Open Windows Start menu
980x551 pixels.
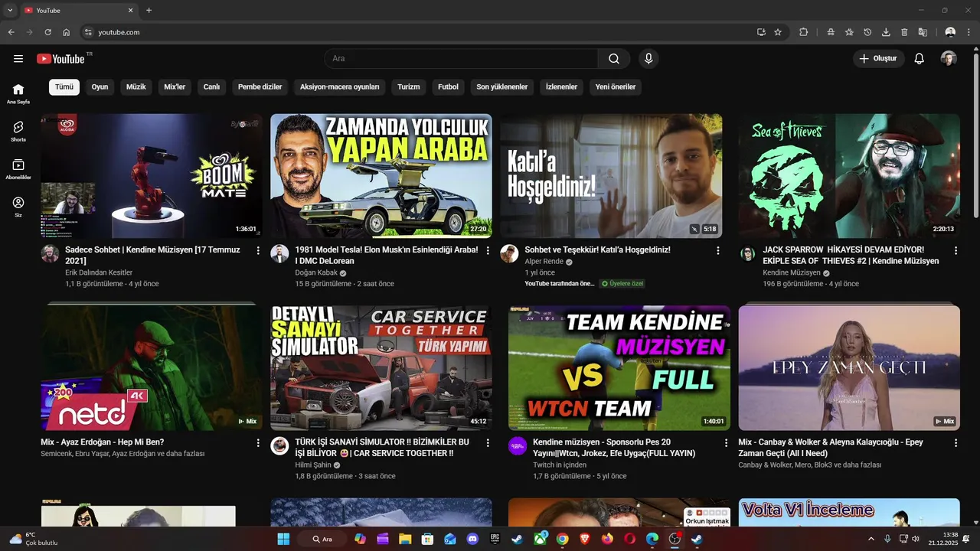tap(283, 539)
